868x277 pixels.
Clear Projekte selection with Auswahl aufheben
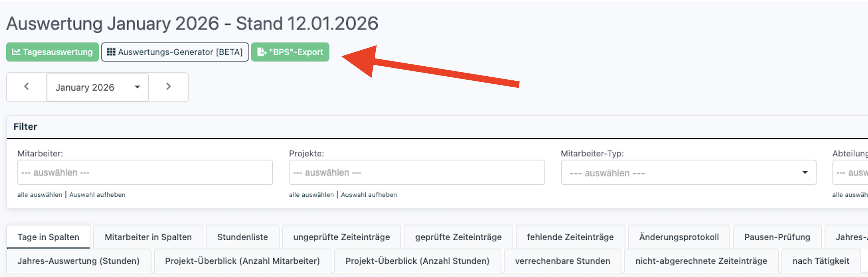point(369,195)
